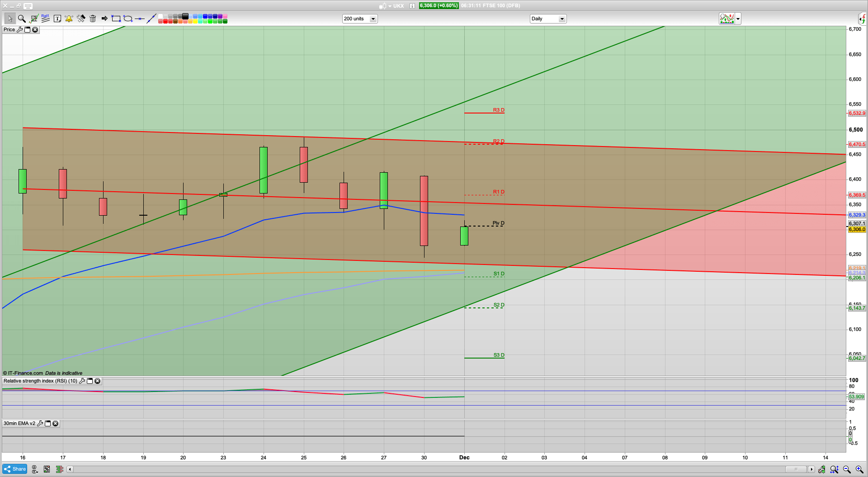Close the RSI indicator panel
Image resolution: width=868 pixels, height=477 pixels.
pos(98,381)
